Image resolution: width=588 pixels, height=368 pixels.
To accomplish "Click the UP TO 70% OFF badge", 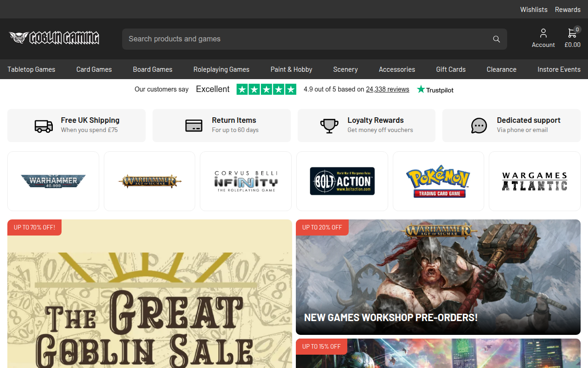I will (34, 227).
